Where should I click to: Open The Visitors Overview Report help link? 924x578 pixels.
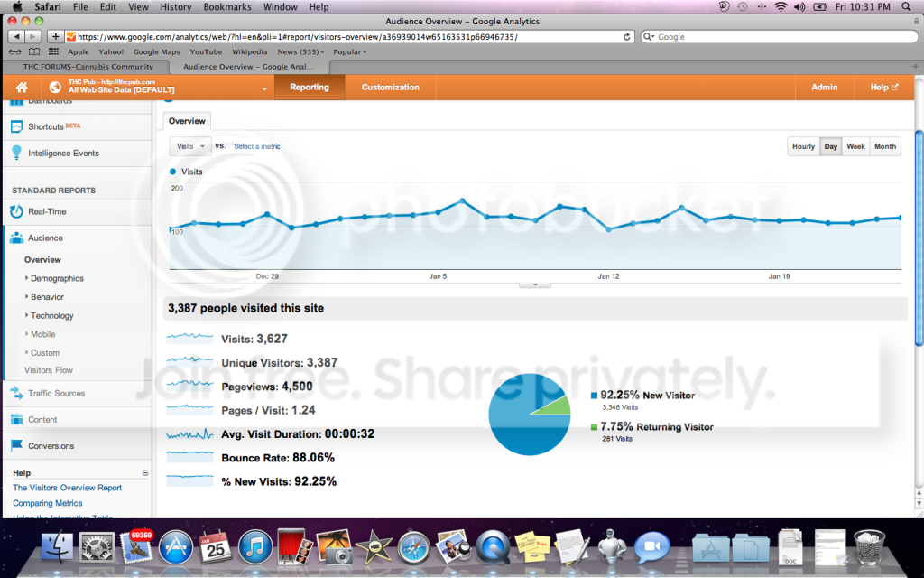pos(67,488)
